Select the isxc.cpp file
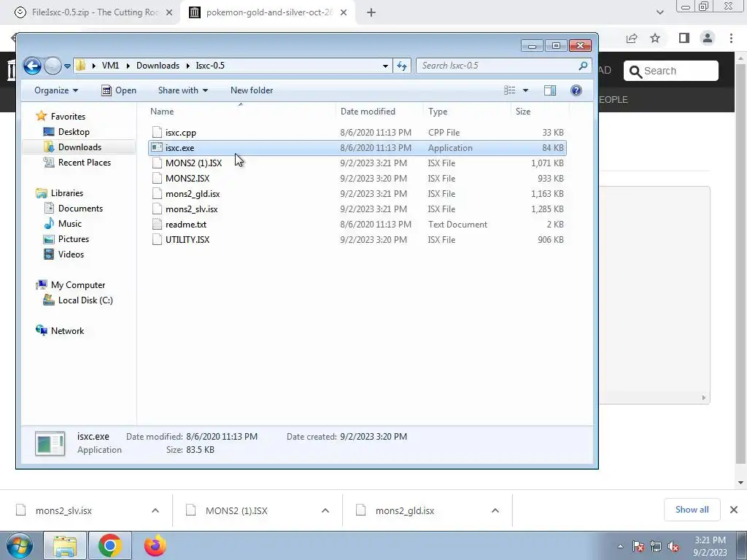This screenshot has width=747, height=560. pos(357,133)
